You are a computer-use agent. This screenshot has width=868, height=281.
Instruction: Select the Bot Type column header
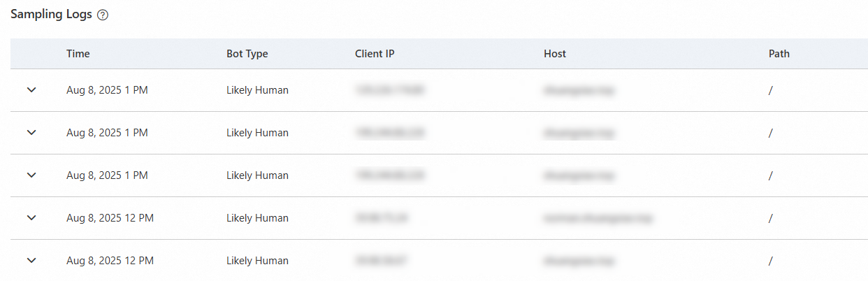(247, 54)
